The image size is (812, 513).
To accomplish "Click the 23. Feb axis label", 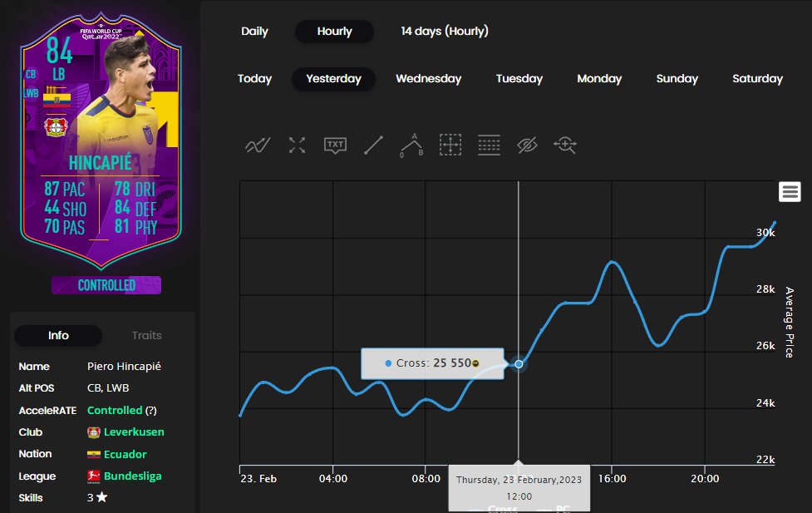I will coord(258,479).
